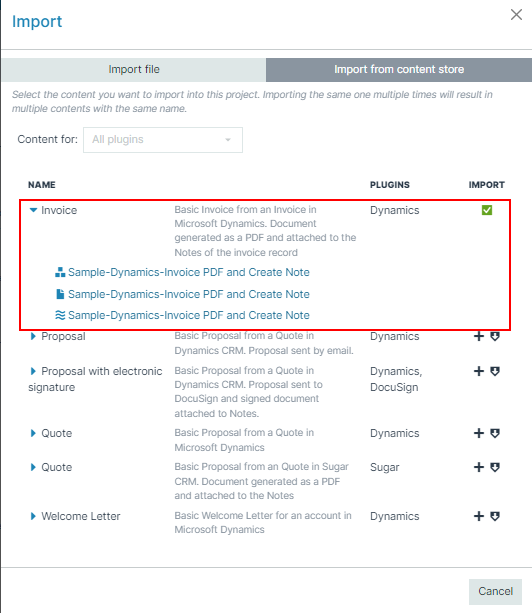Click the plus icon for Welcome Letter

[x=479, y=516]
